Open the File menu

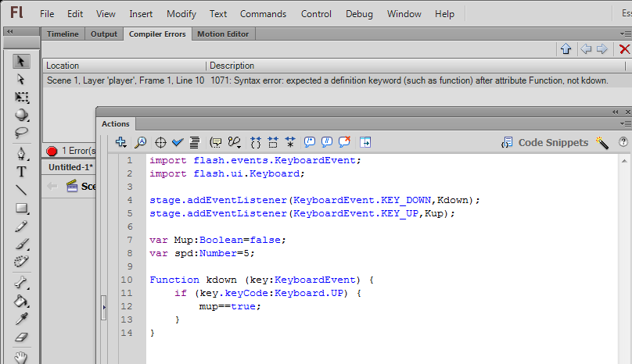(x=47, y=14)
